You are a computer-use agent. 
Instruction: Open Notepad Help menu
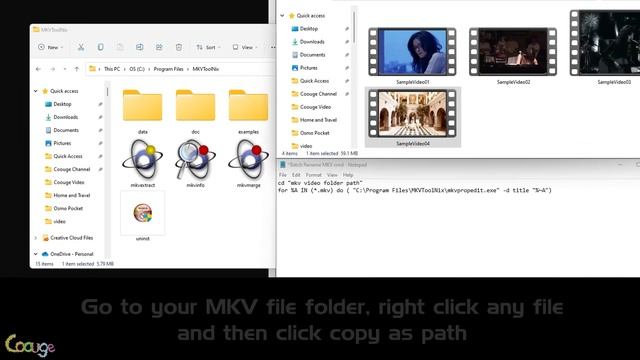(x=348, y=175)
